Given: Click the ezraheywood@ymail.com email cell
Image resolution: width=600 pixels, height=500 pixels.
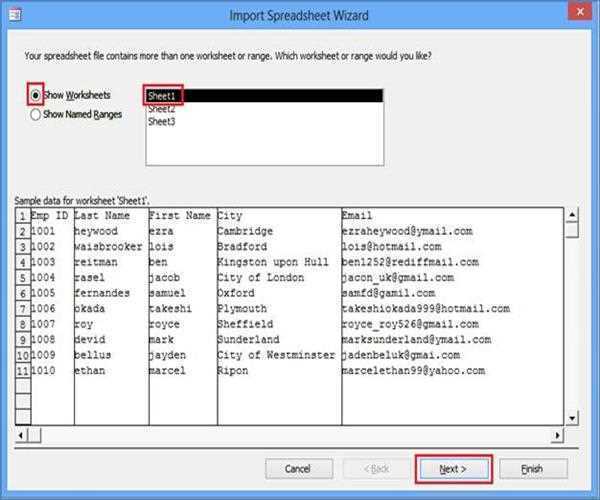Looking at the screenshot, I should click(x=407, y=231).
